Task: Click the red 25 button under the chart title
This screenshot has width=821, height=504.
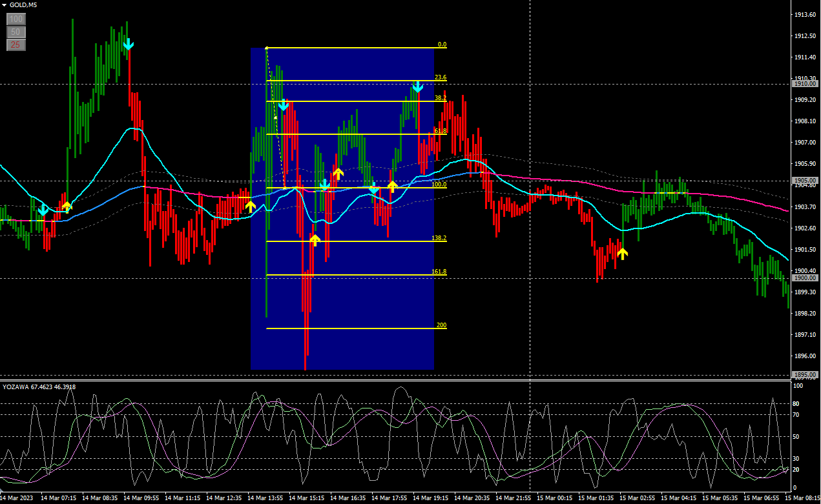Action: point(16,45)
